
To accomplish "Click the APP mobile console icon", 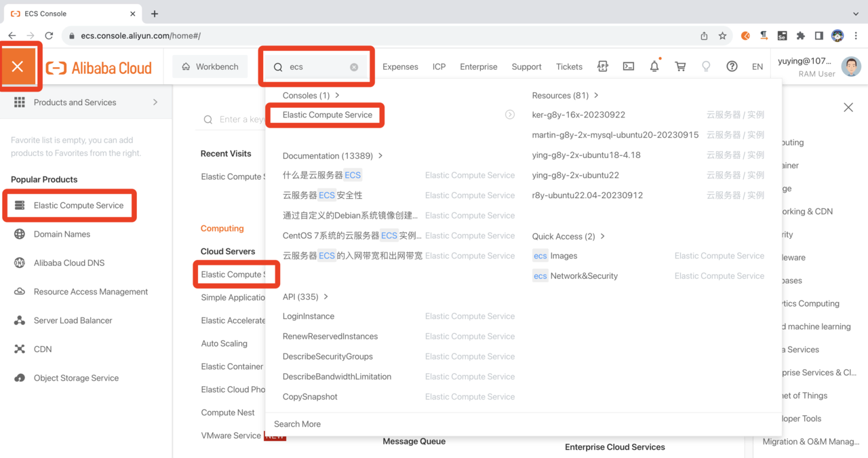I will pos(602,66).
